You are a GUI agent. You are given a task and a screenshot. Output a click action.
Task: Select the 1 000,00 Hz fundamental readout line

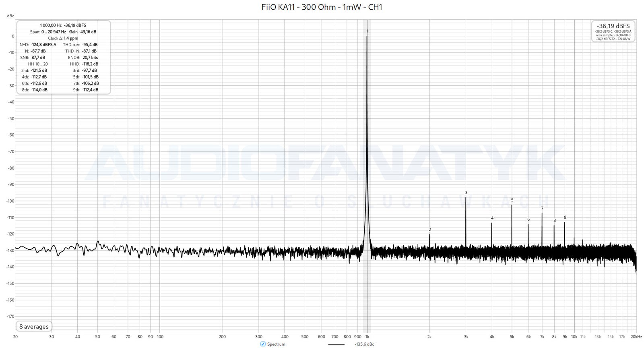[63, 25]
